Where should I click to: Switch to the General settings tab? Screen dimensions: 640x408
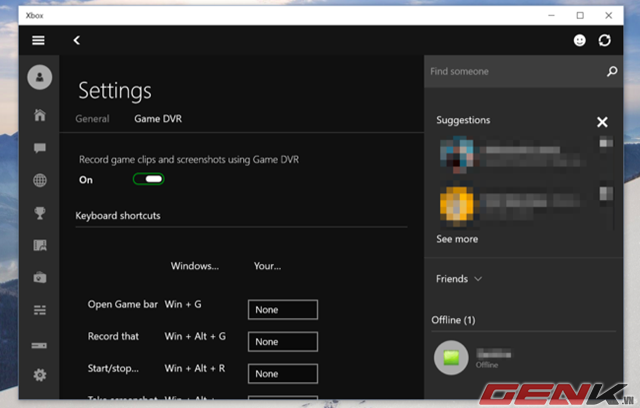click(x=92, y=119)
